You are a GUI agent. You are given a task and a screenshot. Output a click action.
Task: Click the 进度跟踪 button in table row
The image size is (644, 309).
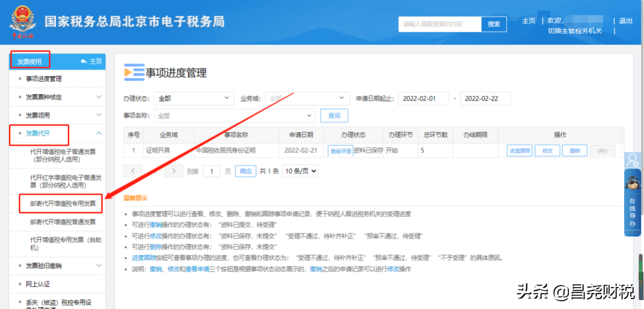[x=519, y=151]
